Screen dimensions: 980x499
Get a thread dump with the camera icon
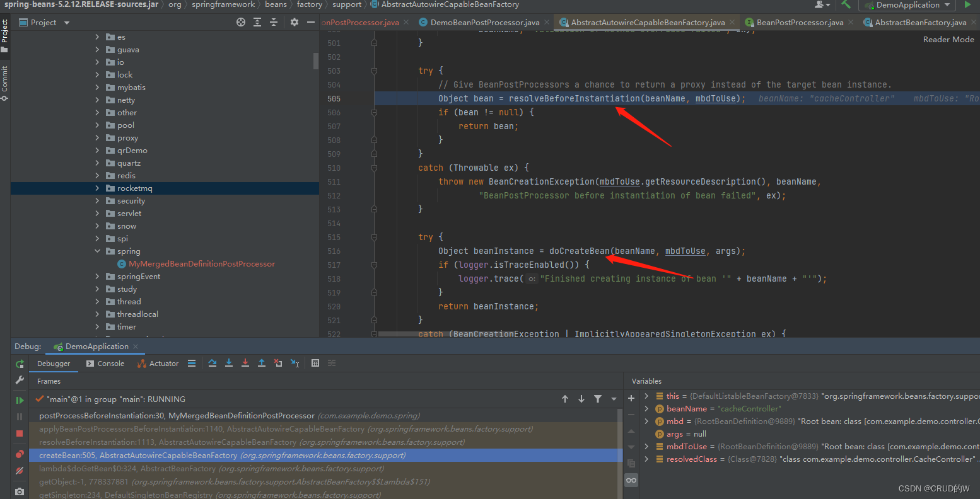[x=20, y=491]
